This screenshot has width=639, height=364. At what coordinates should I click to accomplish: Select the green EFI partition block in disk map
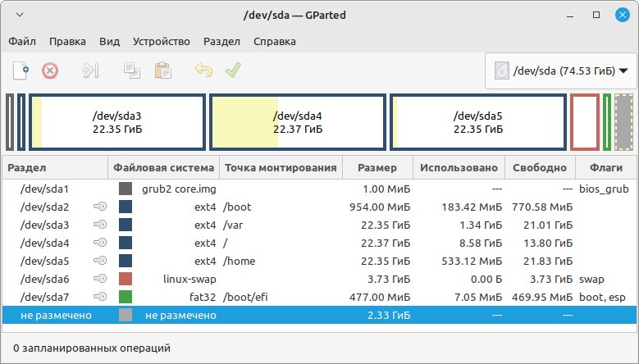coord(607,122)
